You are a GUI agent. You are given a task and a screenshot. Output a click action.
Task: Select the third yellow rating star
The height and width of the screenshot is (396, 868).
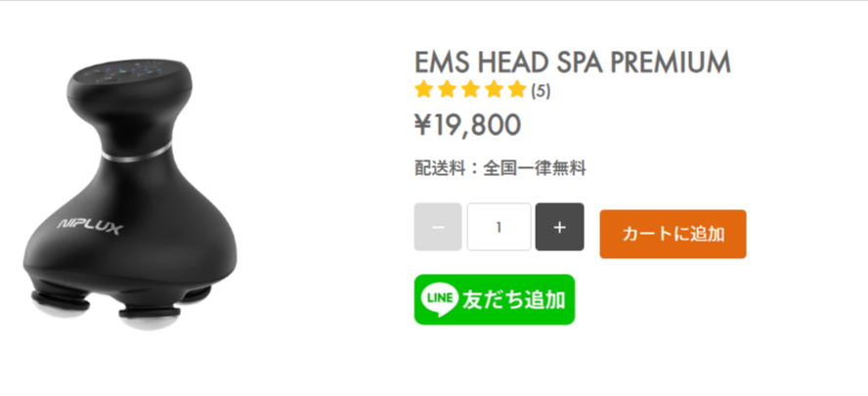tap(470, 89)
